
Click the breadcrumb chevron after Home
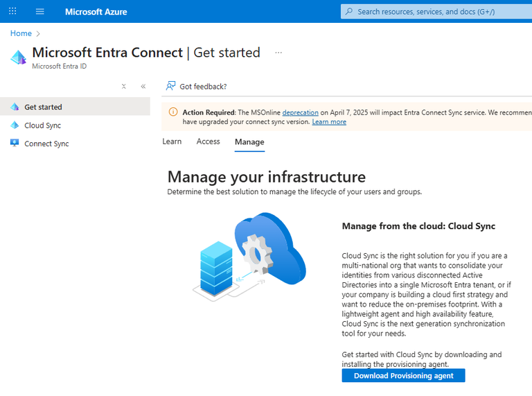[x=38, y=33]
